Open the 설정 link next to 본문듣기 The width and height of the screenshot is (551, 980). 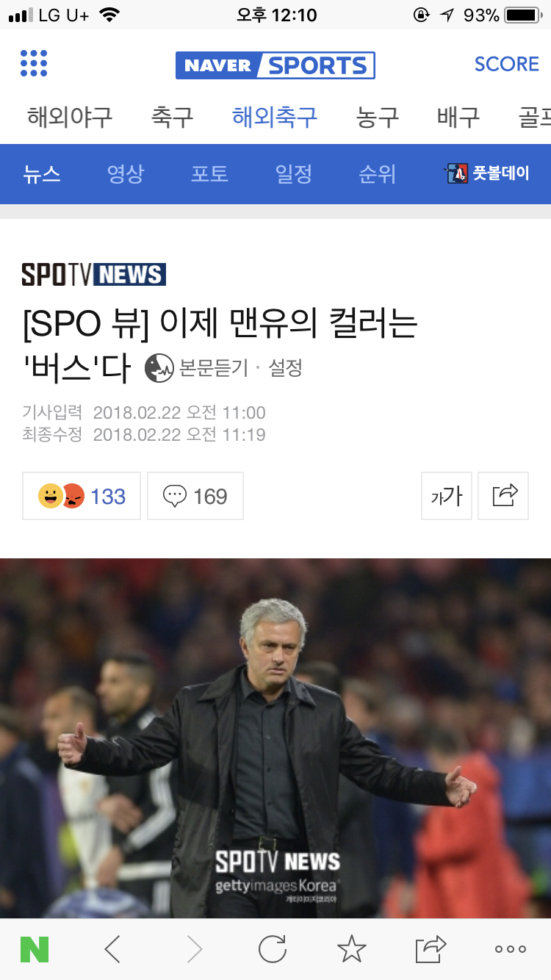point(286,368)
